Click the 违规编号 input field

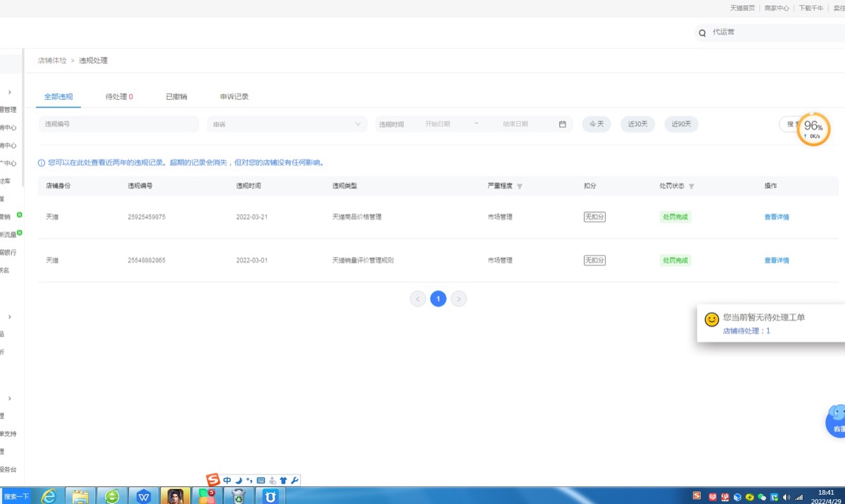pos(119,124)
